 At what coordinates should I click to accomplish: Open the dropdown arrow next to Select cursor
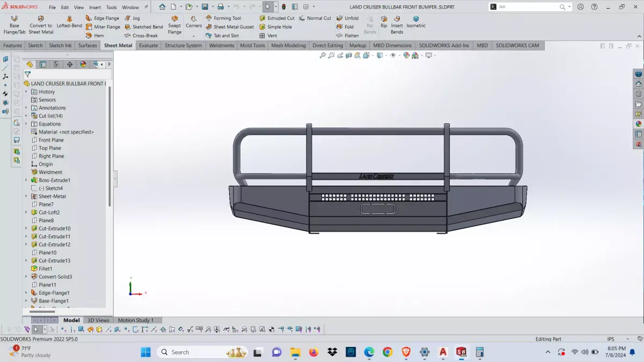coord(276,7)
